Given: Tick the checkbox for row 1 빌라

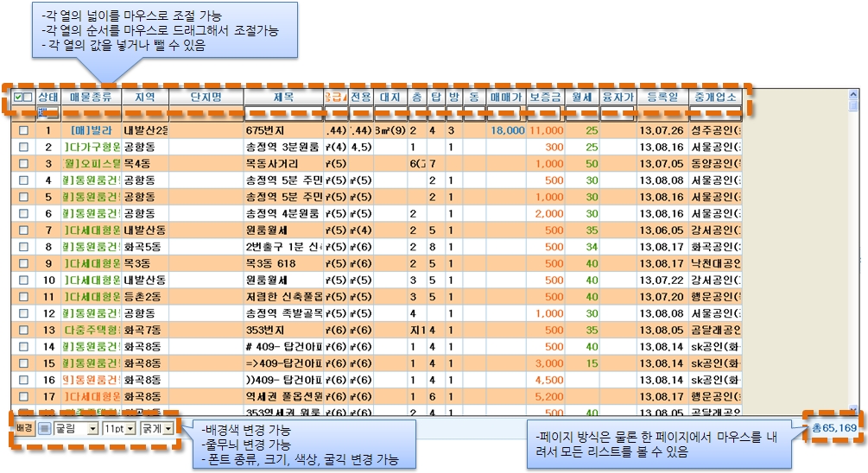Looking at the screenshot, I should [x=24, y=130].
